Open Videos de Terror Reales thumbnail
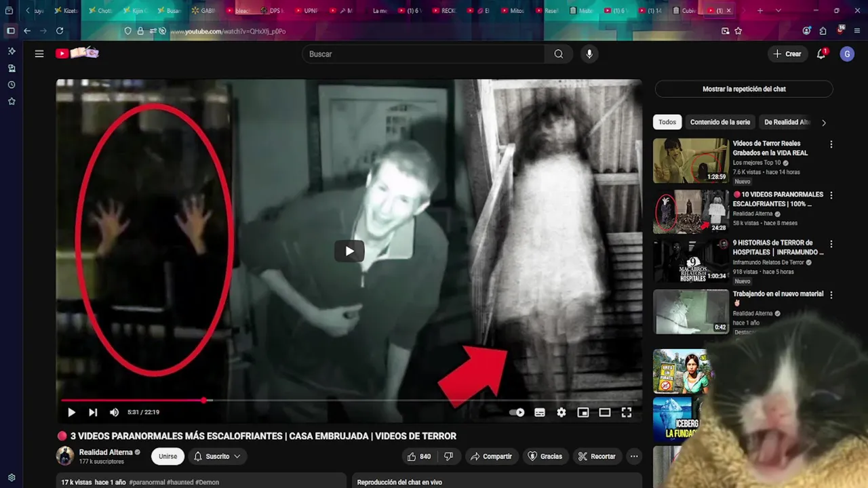The width and height of the screenshot is (868, 488). tap(691, 161)
